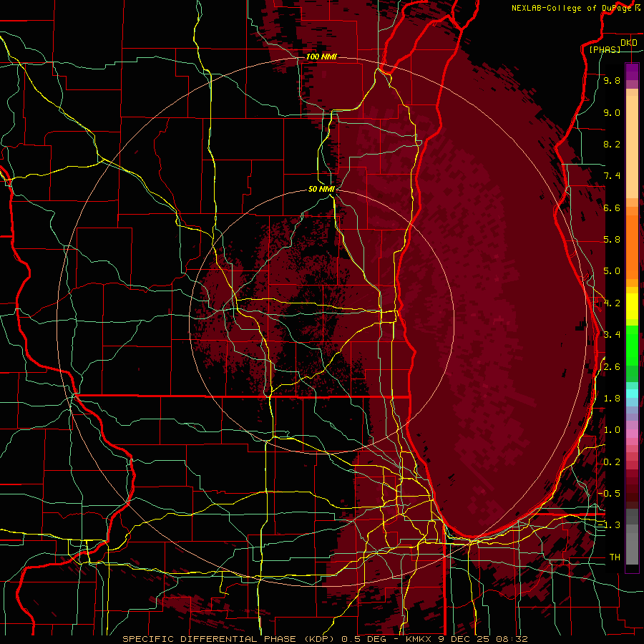Select the 5.8 value on the color scale

pyautogui.click(x=612, y=240)
